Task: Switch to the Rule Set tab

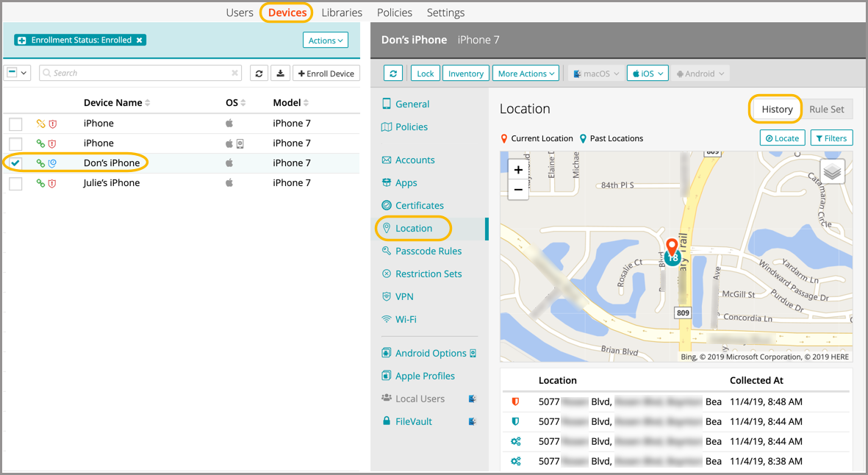Action: (826, 110)
